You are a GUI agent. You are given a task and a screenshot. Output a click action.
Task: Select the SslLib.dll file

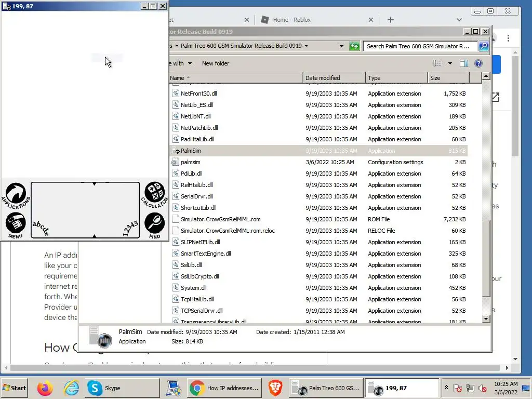click(191, 265)
